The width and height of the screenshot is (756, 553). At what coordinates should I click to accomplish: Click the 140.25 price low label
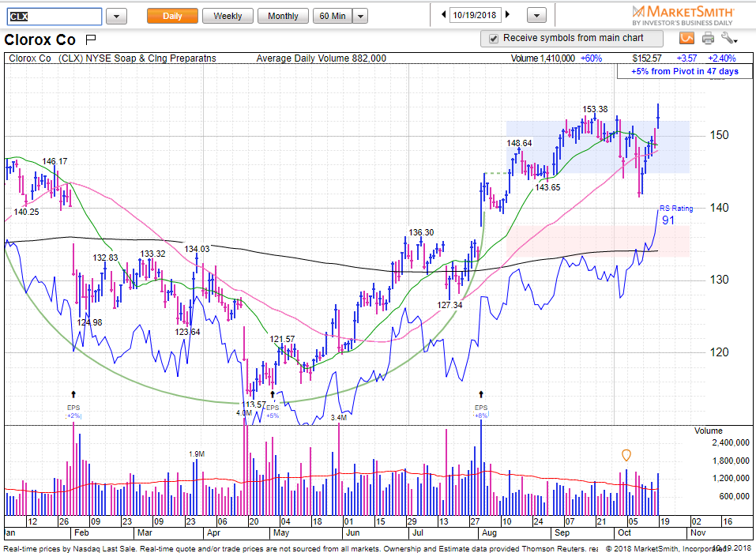[x=26, y=212]
